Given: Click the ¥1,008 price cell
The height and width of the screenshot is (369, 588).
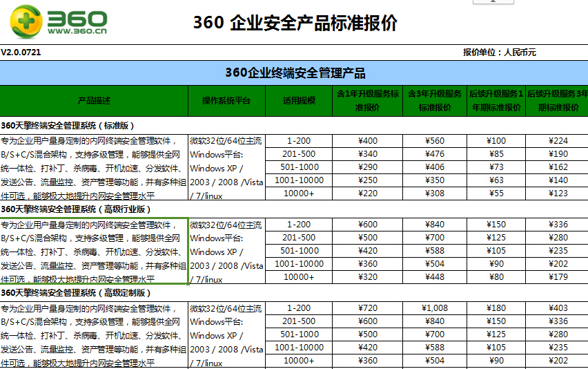Looking at the screenshot, I should pos(434,308).
